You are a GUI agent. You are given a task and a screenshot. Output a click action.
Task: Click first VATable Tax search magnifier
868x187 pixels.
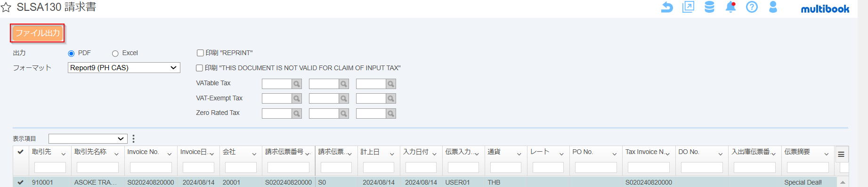pyautogui.click(x=297, y=84)
